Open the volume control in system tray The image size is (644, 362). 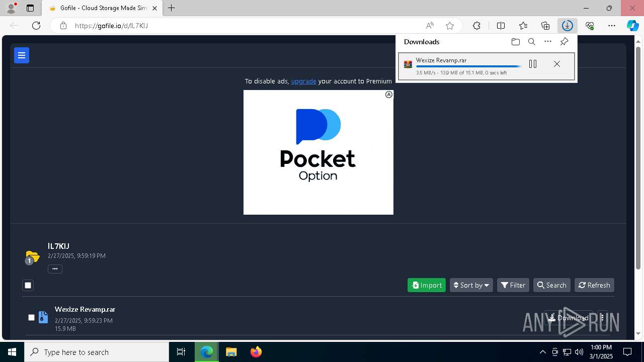click(579, 352)
